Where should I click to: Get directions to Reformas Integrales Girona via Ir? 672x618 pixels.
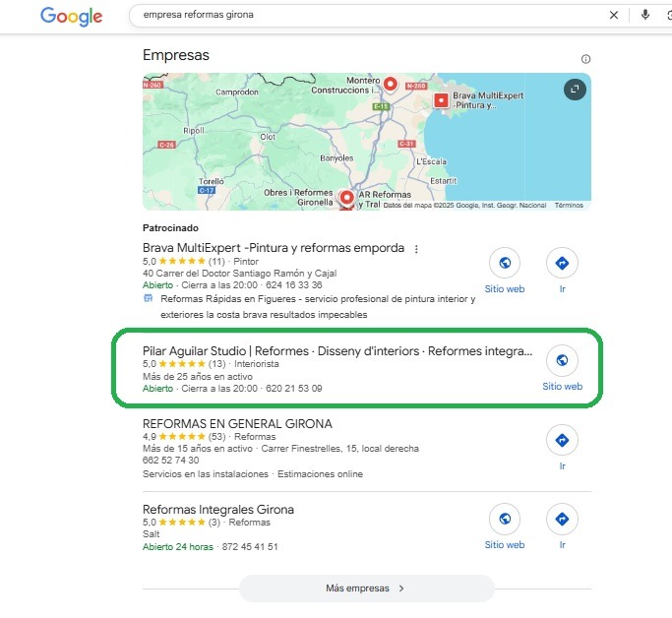pyautogui.click(x=562, y=519)
